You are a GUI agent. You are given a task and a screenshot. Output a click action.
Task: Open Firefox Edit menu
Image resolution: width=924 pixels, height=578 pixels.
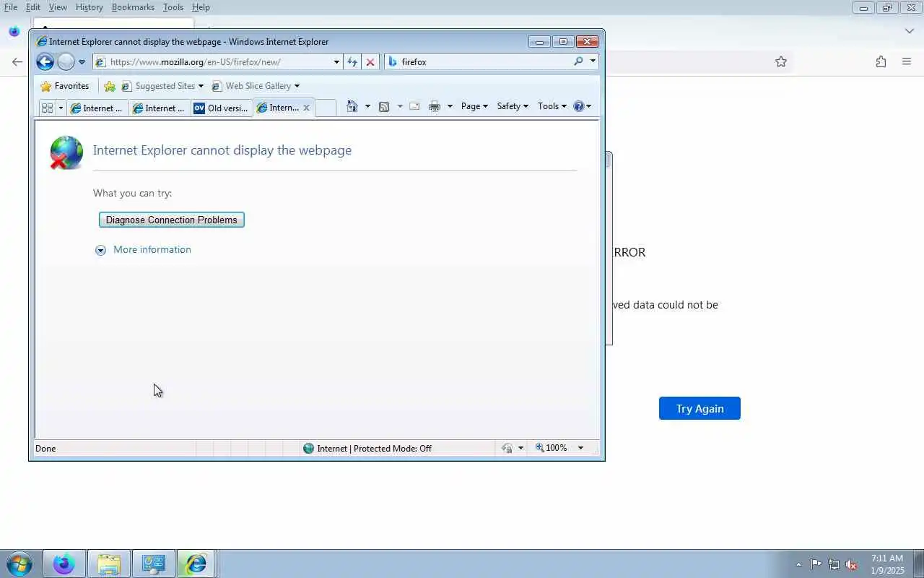tap(33, 7)
